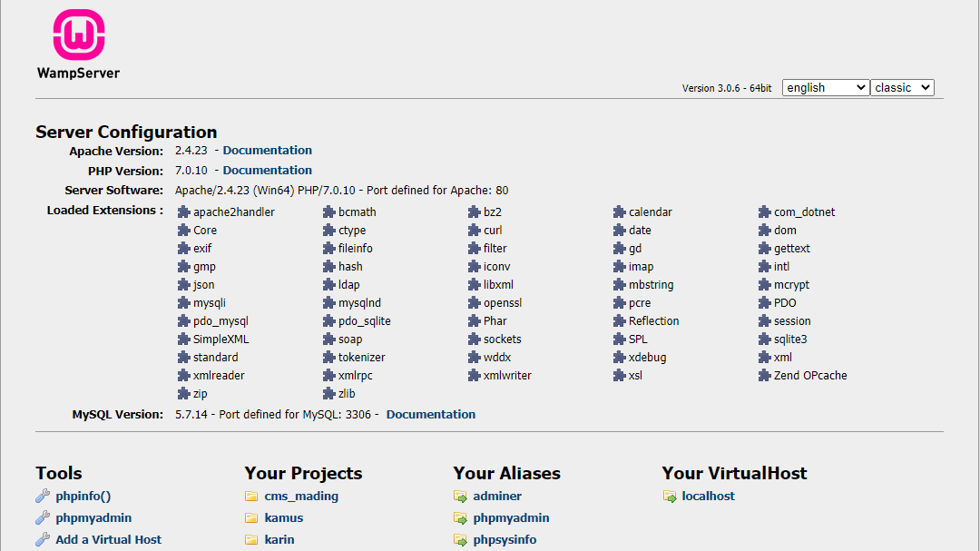Open Add a Virtual Host link

coord(108,539)
